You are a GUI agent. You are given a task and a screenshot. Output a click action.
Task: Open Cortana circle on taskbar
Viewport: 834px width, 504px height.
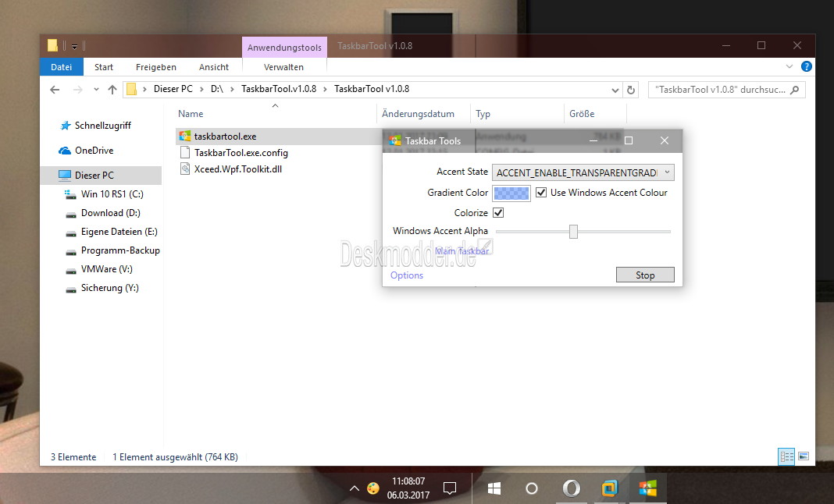click(531, 488)
